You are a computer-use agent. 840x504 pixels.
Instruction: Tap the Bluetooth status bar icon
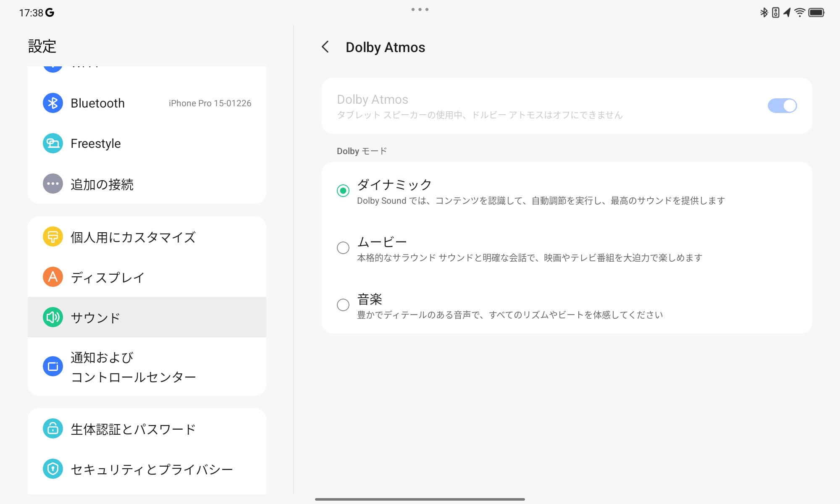coord(764,13)
